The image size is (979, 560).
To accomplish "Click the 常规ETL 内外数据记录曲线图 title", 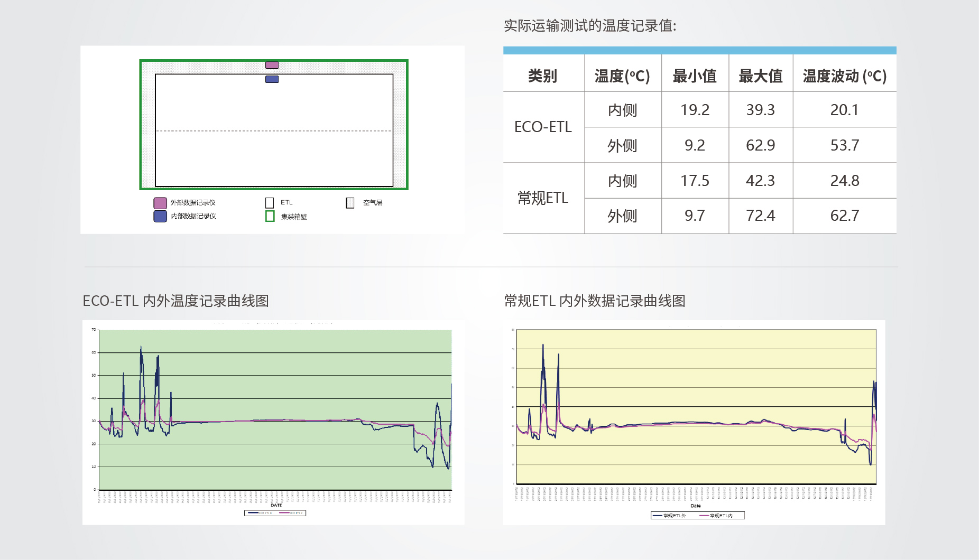I will (595, 301).
